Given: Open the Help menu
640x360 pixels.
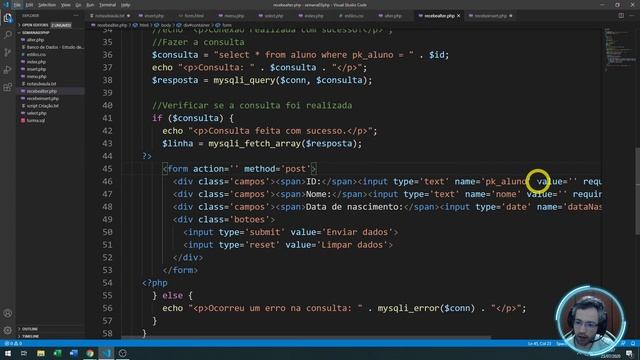Looking at the screenshot, I should (x=126, y=5).
